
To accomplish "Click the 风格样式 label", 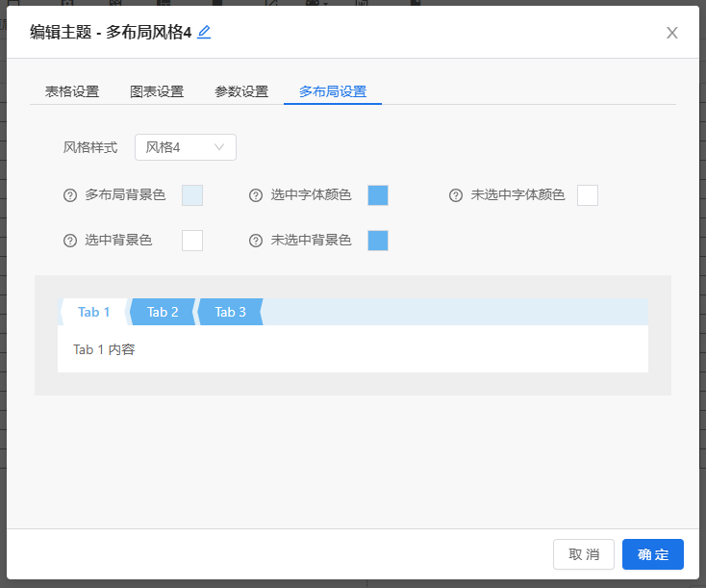I will point(90,147).
